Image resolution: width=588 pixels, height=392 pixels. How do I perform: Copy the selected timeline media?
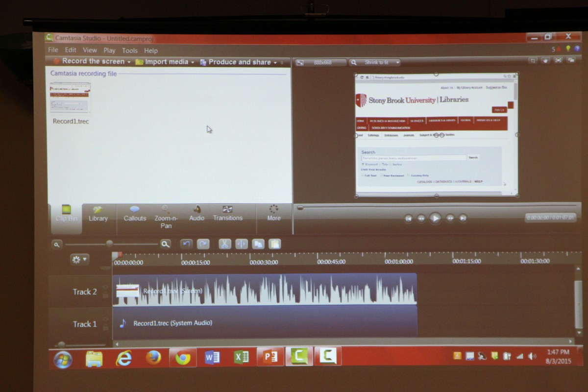click(x=258, y=244)
